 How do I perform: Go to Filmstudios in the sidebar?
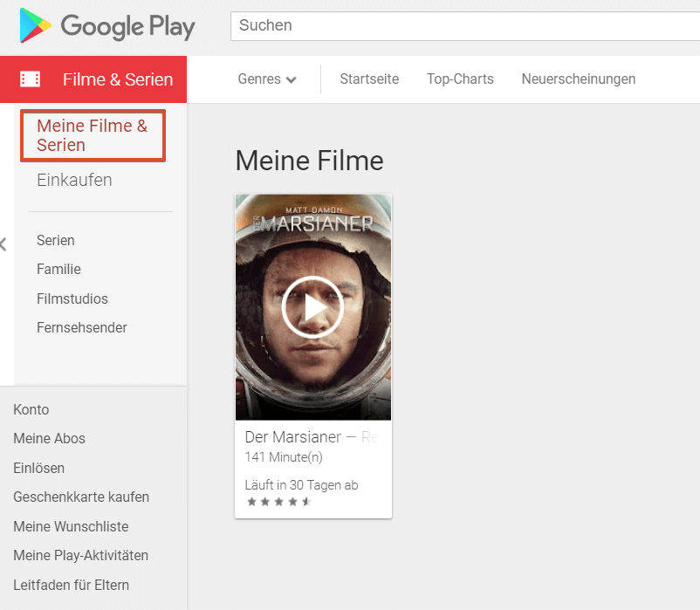[x=72, y=298]
